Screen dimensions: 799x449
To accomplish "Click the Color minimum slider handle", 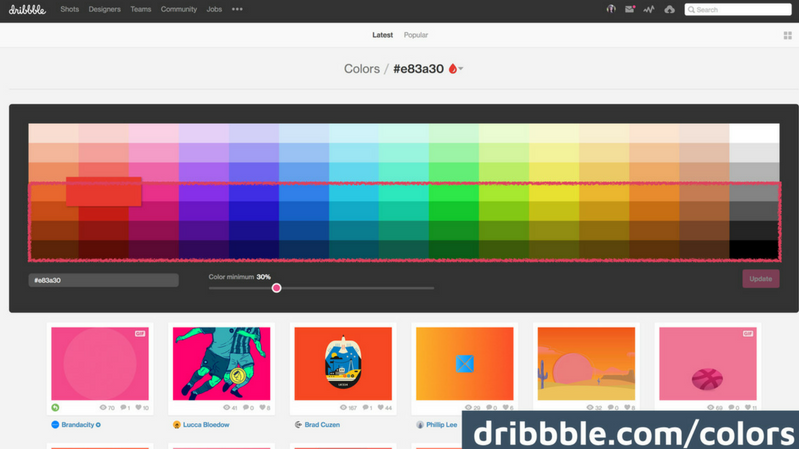I will [276, 288].
